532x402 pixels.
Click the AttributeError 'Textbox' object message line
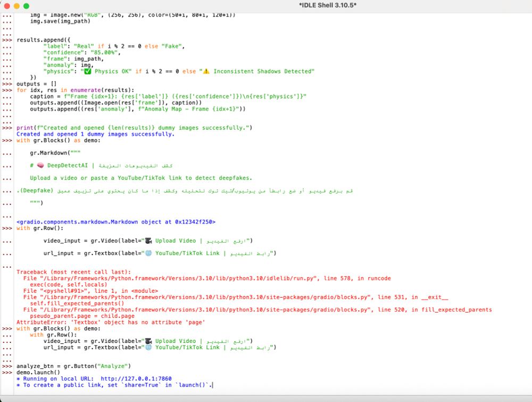click(111, 322)
